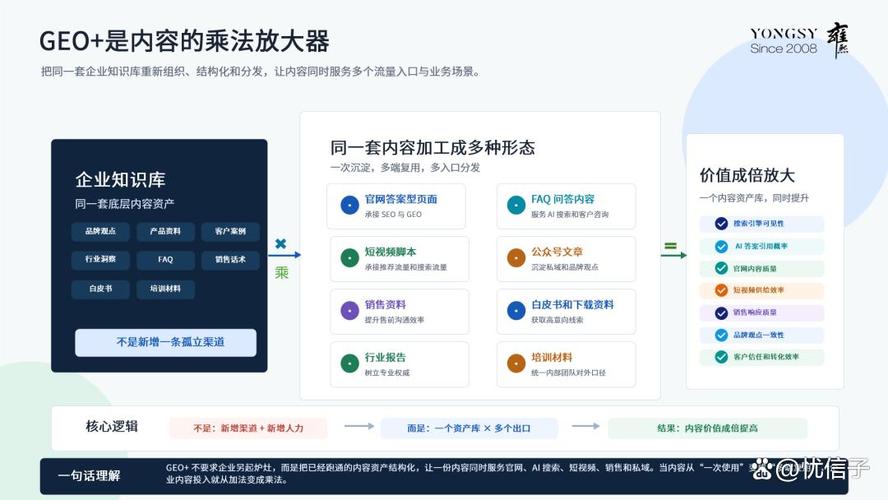The width and height of the screenshot is (888, 500).
Task: Click the subtitle 提升售前沟通效率
Action: coord(394,320)
